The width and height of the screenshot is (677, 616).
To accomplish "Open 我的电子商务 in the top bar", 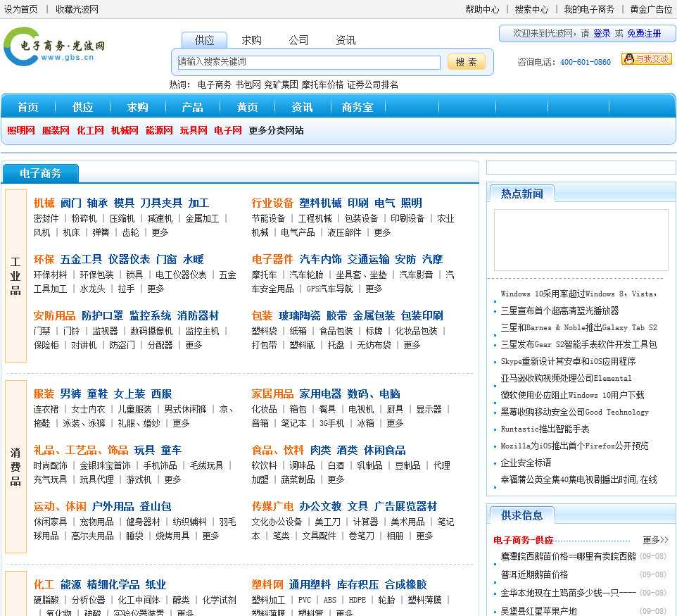I will pyautogui.click(x=589, y=9).
